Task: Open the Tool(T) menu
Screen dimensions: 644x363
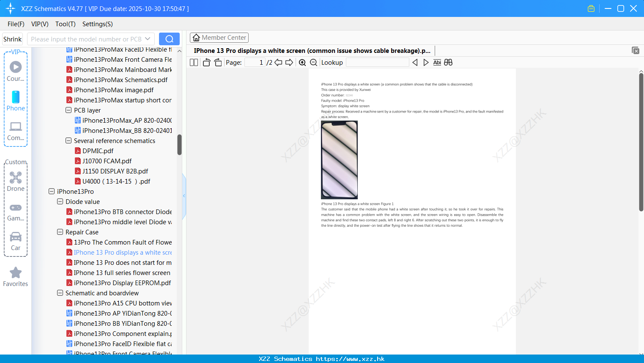Action: click(x=66, y=24)
